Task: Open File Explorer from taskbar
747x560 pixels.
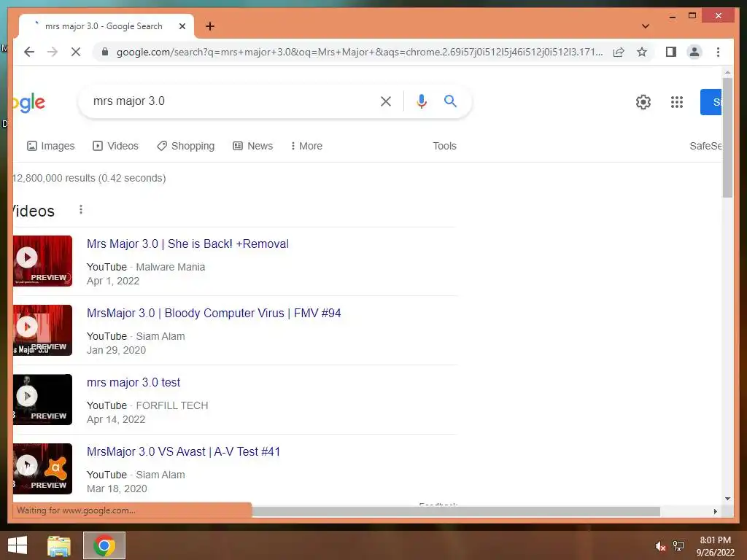Action: (x=59, y=545)
